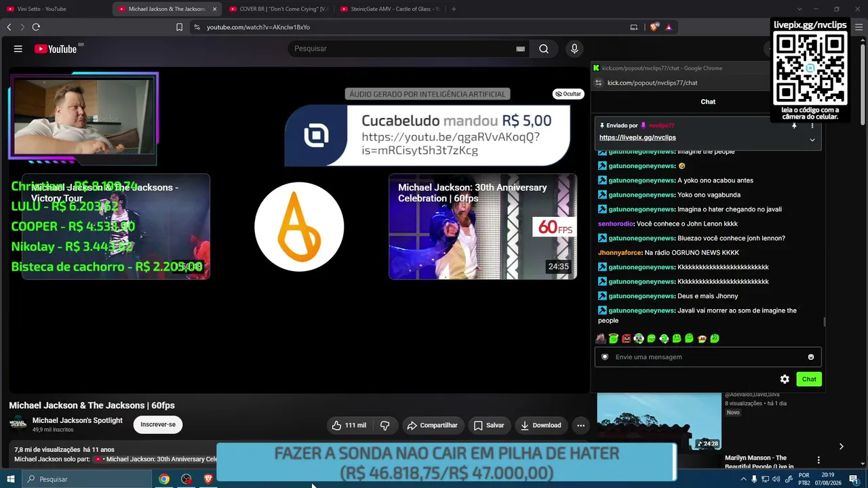Open the on-screen keyboard in search box
Viewport: 868px width, 488px height.
pos(520,49)
